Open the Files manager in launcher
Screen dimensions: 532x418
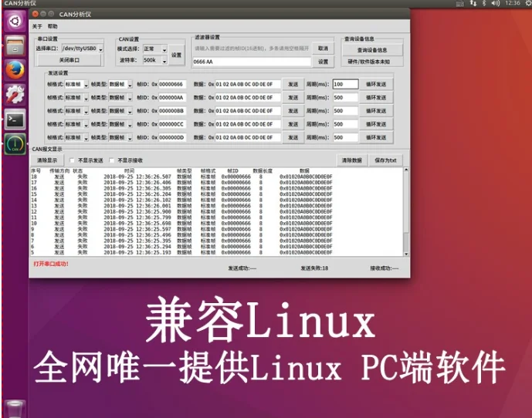[15, 46]
